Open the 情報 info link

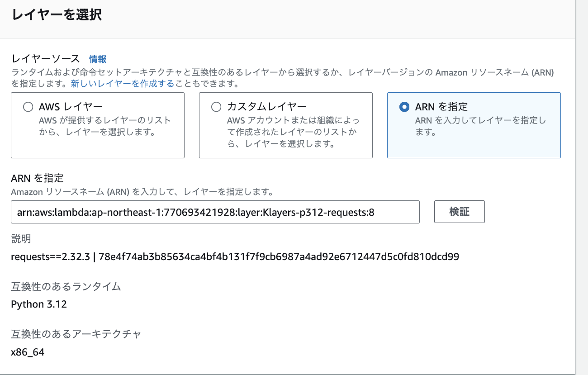point(98,59)
